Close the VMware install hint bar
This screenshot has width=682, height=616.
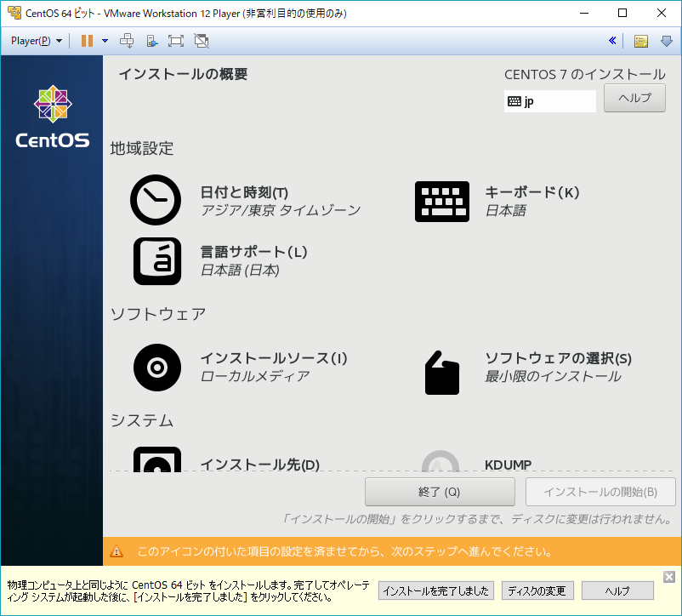(669, 577)
